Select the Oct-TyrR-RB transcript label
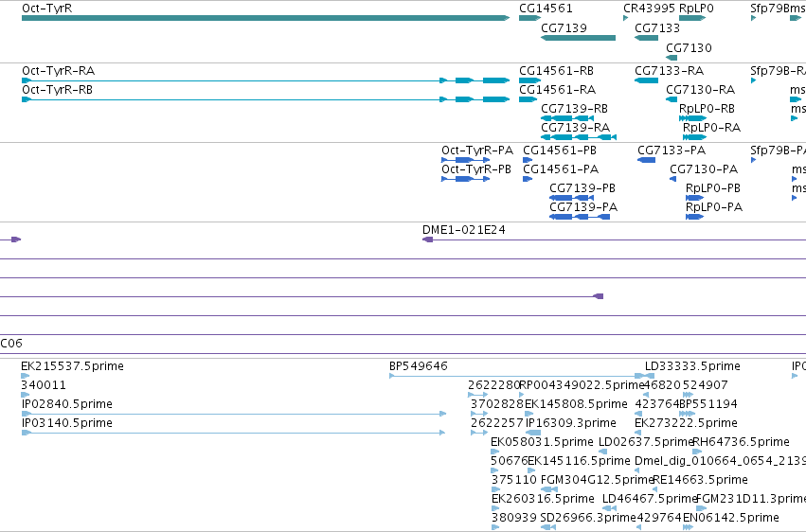 [57, 89]
